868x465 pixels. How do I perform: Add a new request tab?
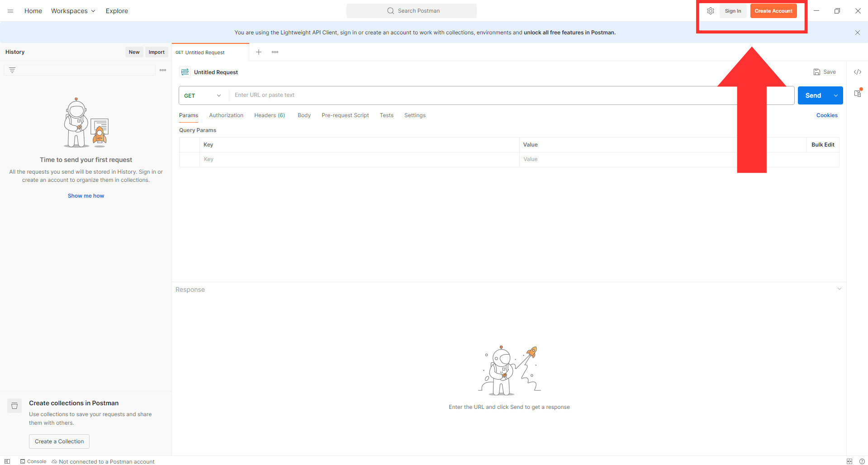click(259, 52)
